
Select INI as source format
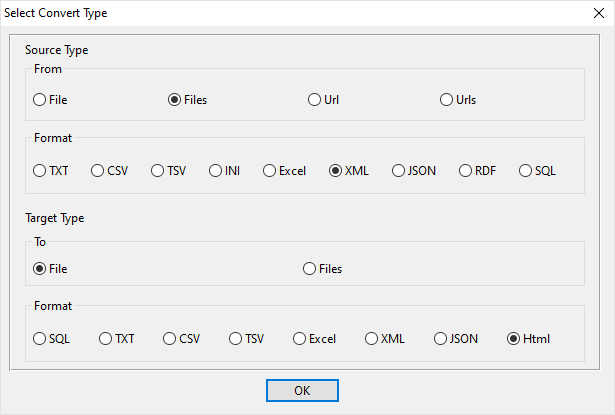pyautogui.click(x=216, y=171)
